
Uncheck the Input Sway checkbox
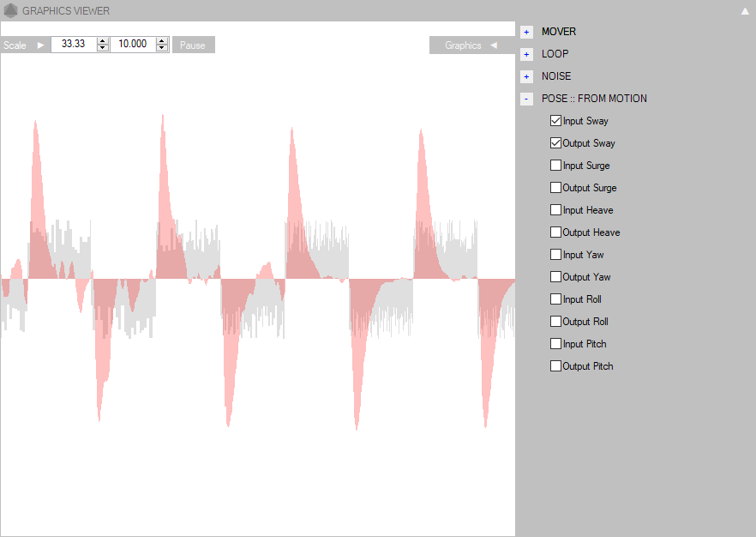tap(555, 121)
